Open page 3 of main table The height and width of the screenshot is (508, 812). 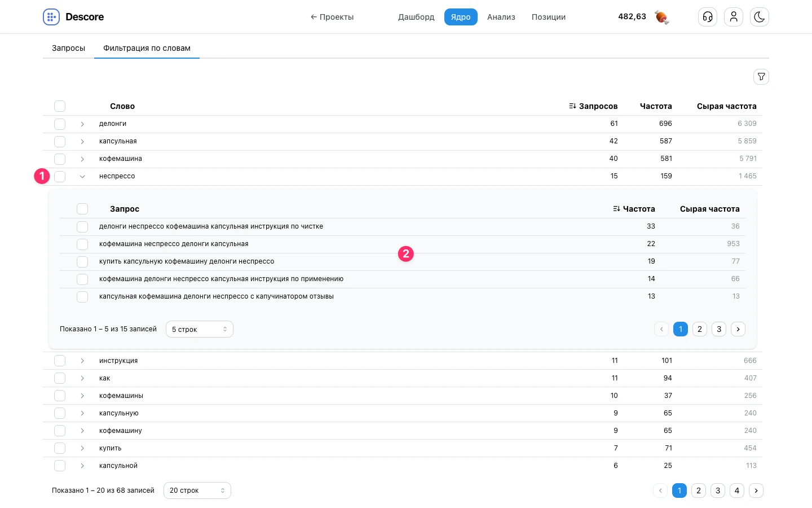pyautogui.click(x=718, y=491)
